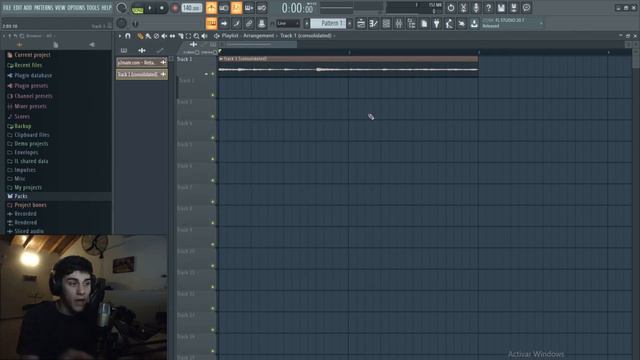Open the OPTIONS menu
The image size is (640, 360).
coord(76,8)
